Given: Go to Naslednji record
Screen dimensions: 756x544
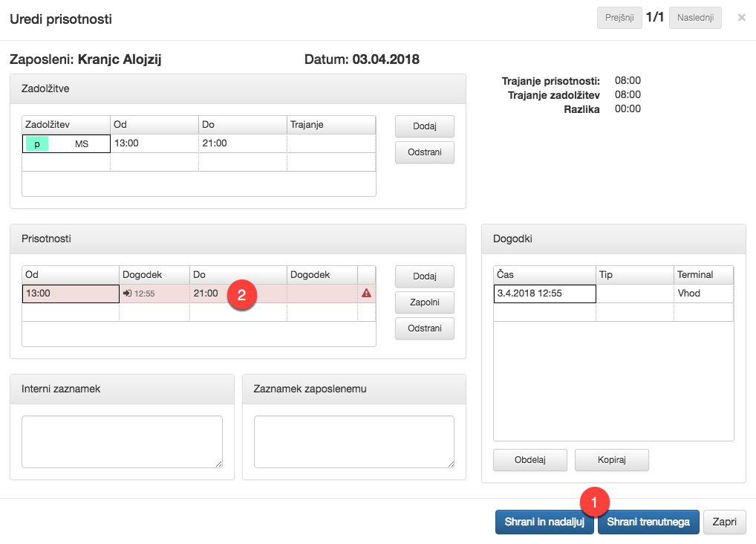Looking at the screenshot, I should (694, 18).
